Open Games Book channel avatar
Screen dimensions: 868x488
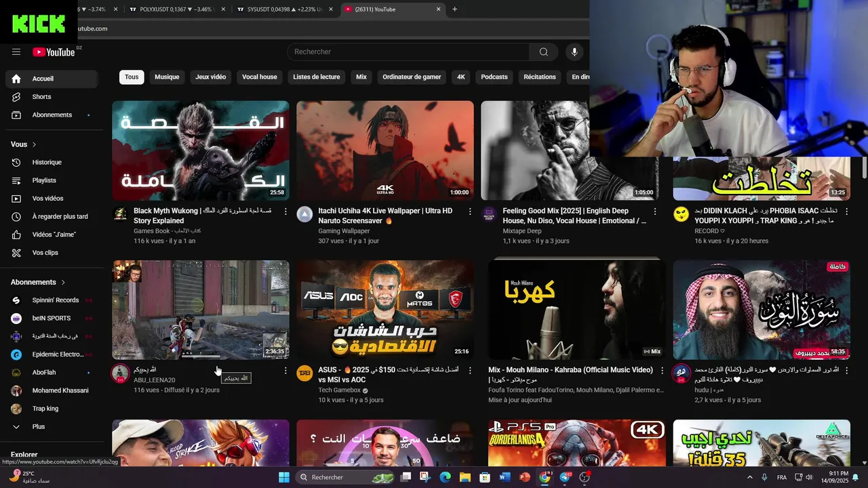point(120,214)
